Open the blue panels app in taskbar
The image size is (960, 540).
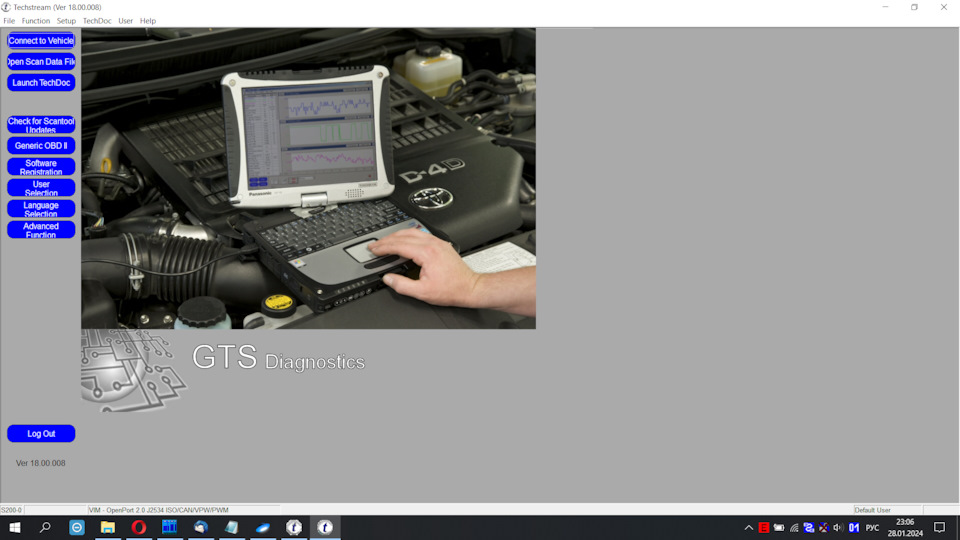tap(170, 527)
